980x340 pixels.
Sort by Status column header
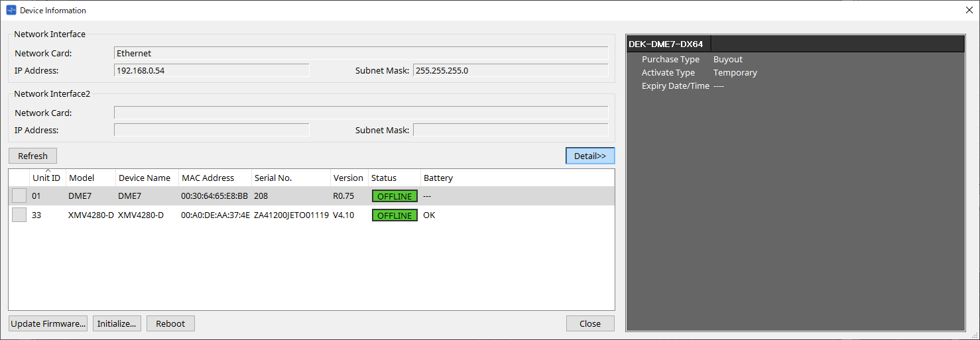pyautogui.click(x=394, y=178)
